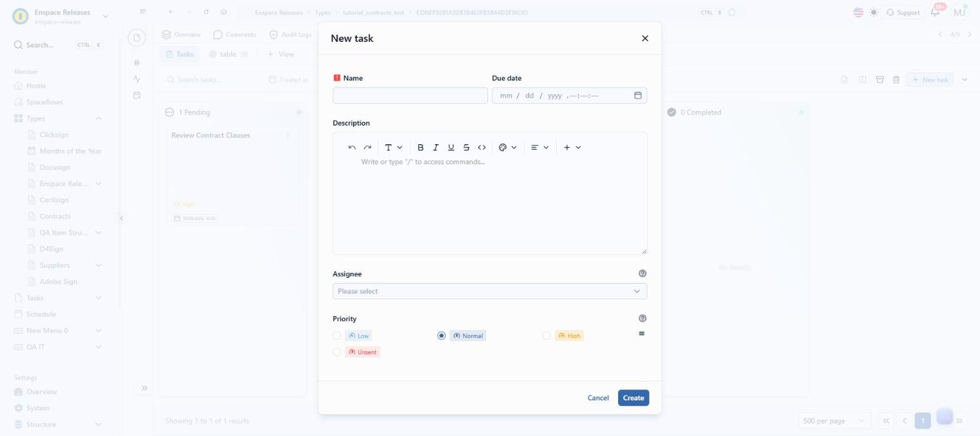Open notifications bell
The image size is (980, 436).
(936, 12)
